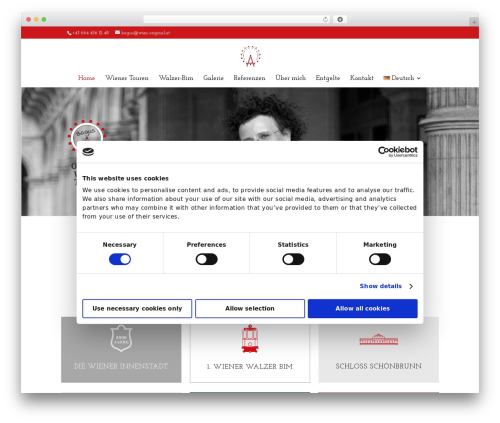This screenshot has height=423, width=500.
Task: Expand Show details chevron arrow
Action: point(411,286)
